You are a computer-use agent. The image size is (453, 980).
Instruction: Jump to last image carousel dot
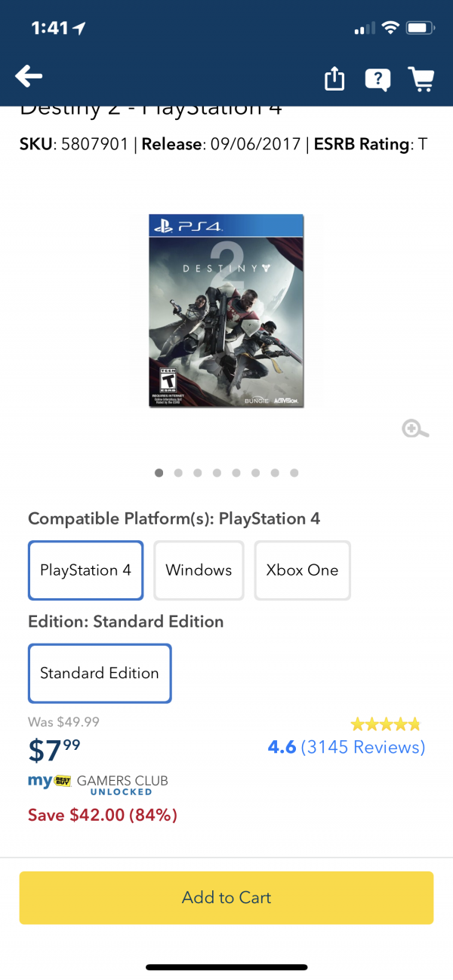tap(294, 473)
